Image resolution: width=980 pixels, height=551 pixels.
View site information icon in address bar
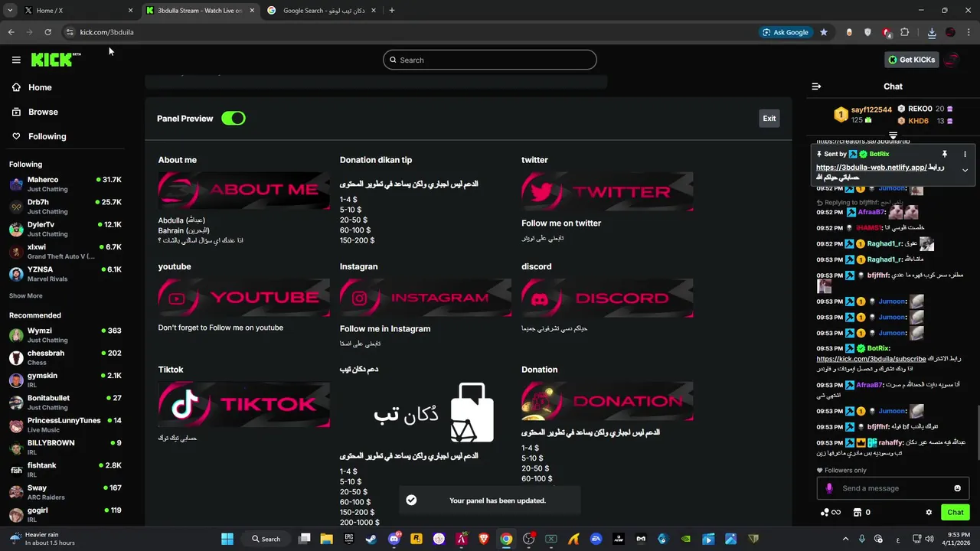[x=70, y=32]
